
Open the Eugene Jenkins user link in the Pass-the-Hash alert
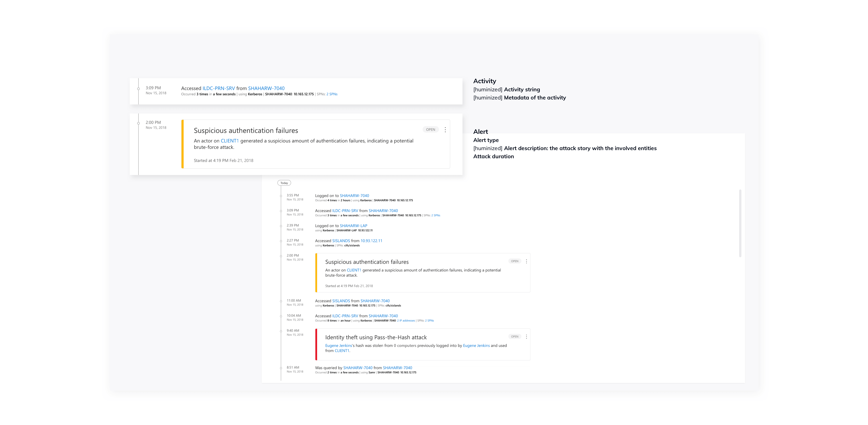[x=338, y=345]
